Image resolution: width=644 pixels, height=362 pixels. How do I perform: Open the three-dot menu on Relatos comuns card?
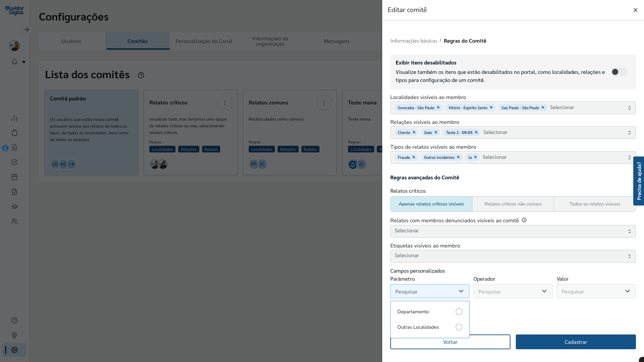pos(324,103)
